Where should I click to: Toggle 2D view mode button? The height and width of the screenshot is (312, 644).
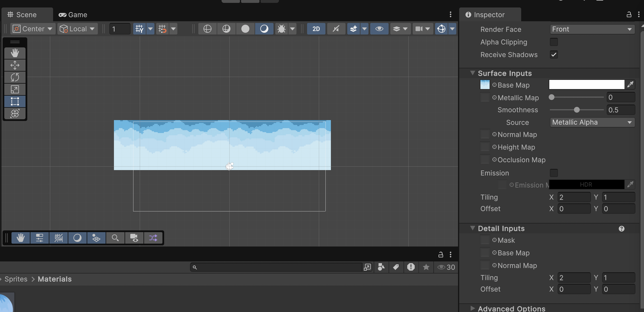[316, 29]
